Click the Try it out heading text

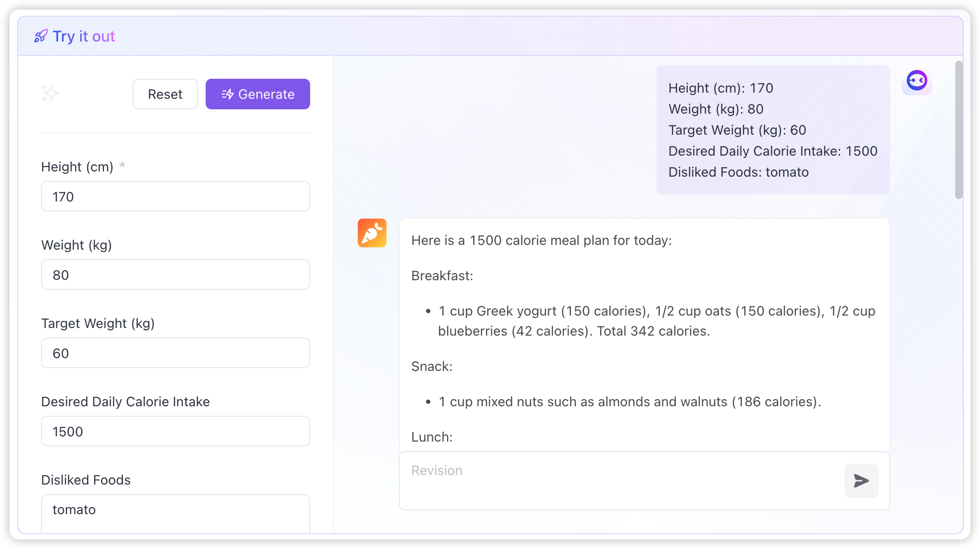(84, 36)
